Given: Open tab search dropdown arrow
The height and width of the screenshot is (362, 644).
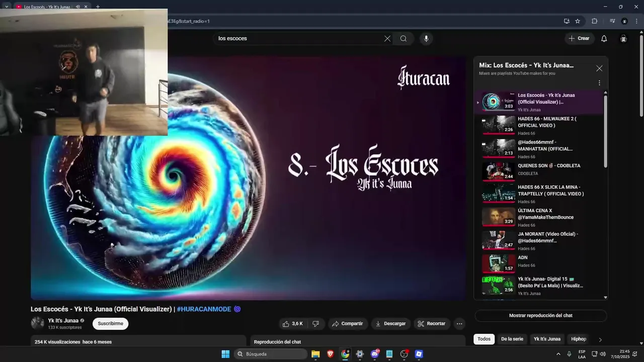Looking at the screenshot, I should pyautogui.click(x=7, y=7).
